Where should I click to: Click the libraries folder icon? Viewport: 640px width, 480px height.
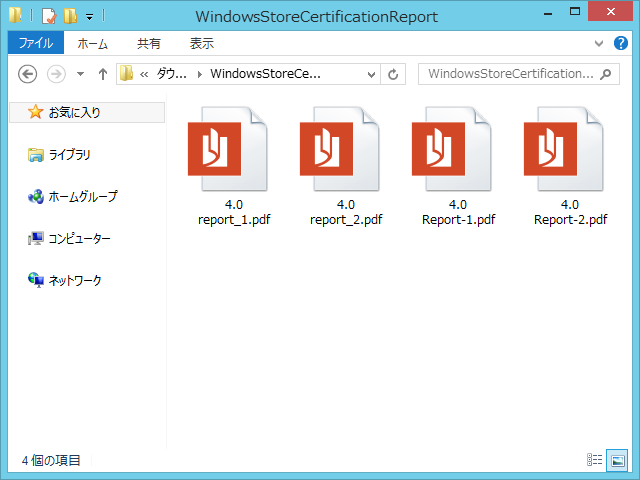[x=36, y=155]
